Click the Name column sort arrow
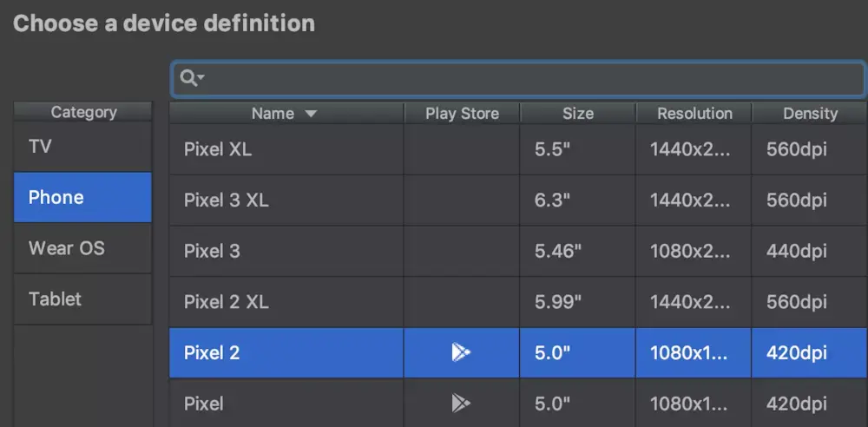This screenshot has height=427, width=868. pyautogui.click(x=311, y=114)
